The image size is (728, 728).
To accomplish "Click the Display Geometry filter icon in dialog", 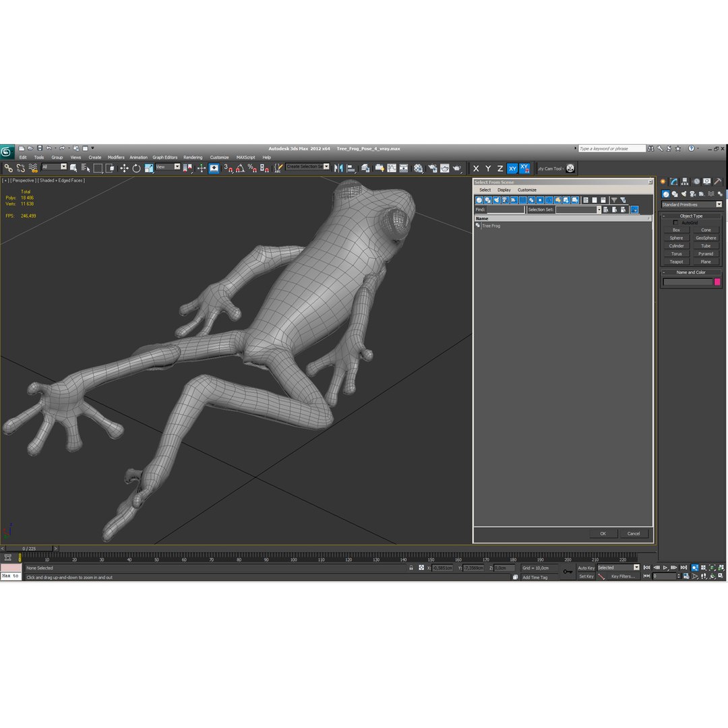I will click(x=479, y=200).
